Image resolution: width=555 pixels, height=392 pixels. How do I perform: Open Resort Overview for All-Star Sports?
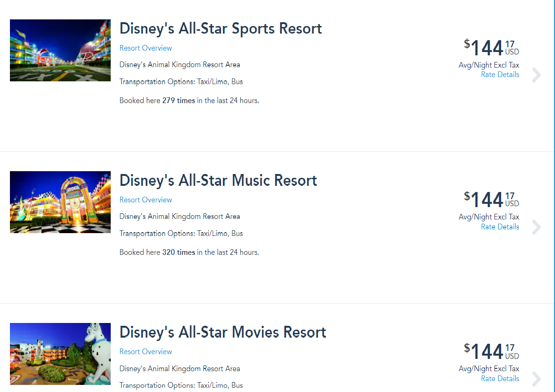point(145,48)
